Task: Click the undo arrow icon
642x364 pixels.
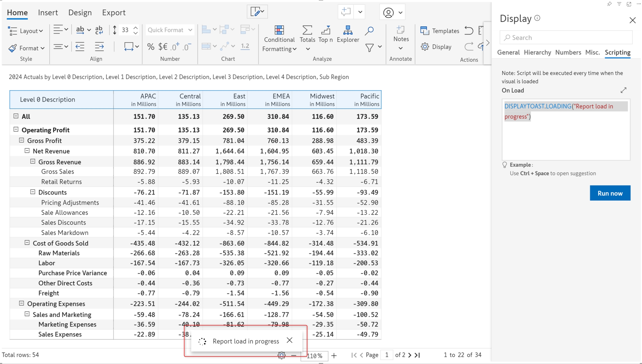Action: [469, 30]
